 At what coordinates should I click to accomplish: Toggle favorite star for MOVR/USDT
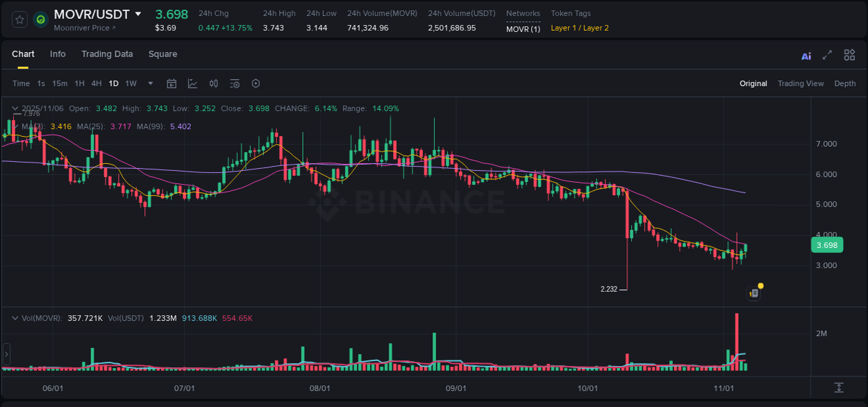(19, 19)
